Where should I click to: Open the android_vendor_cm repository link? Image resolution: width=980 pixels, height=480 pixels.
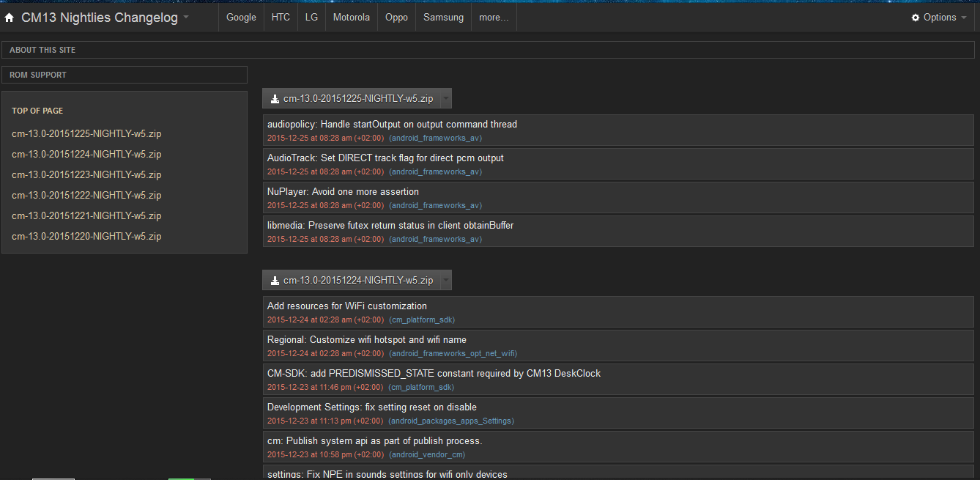click(x=426, y=454)
